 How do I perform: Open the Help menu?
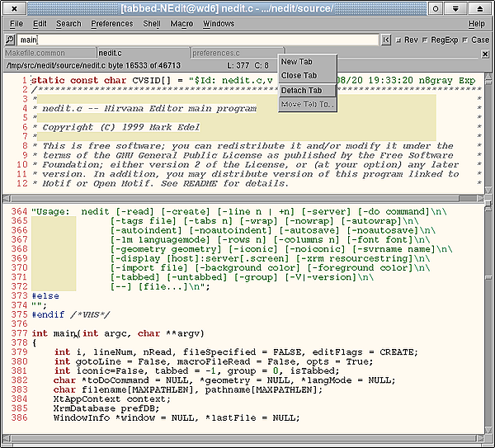476,24
